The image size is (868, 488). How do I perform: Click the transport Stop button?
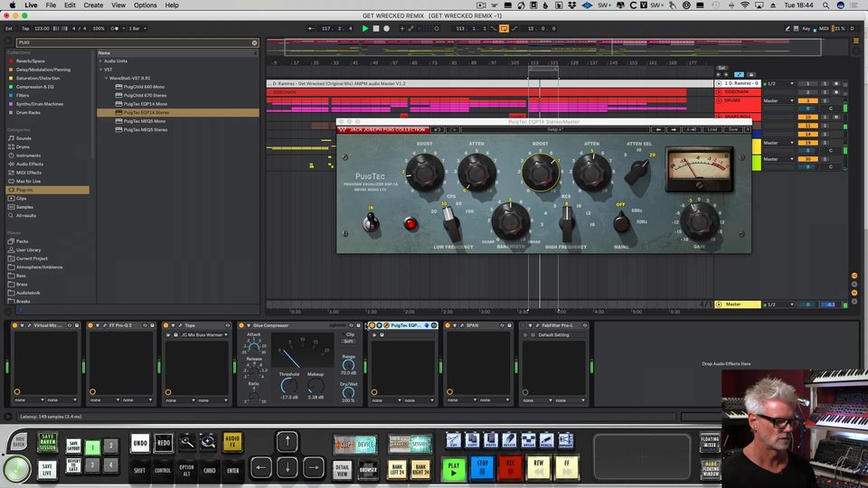pos(376,28)
